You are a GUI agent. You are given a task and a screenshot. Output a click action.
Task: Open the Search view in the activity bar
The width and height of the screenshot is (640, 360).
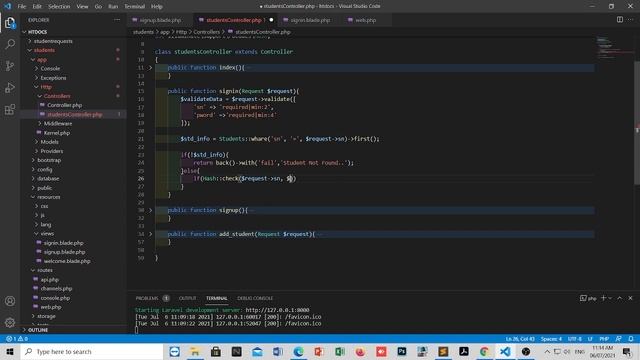tap(10, 44)
